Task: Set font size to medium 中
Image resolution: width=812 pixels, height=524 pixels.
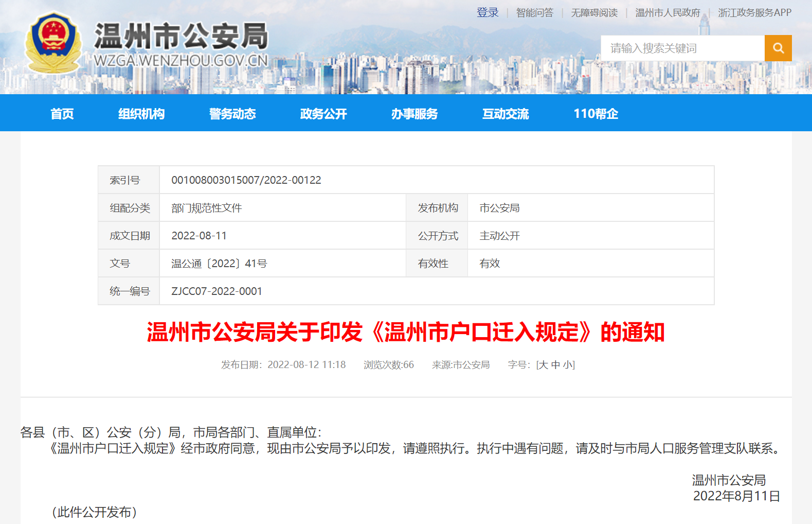Action: click(555, 365)
